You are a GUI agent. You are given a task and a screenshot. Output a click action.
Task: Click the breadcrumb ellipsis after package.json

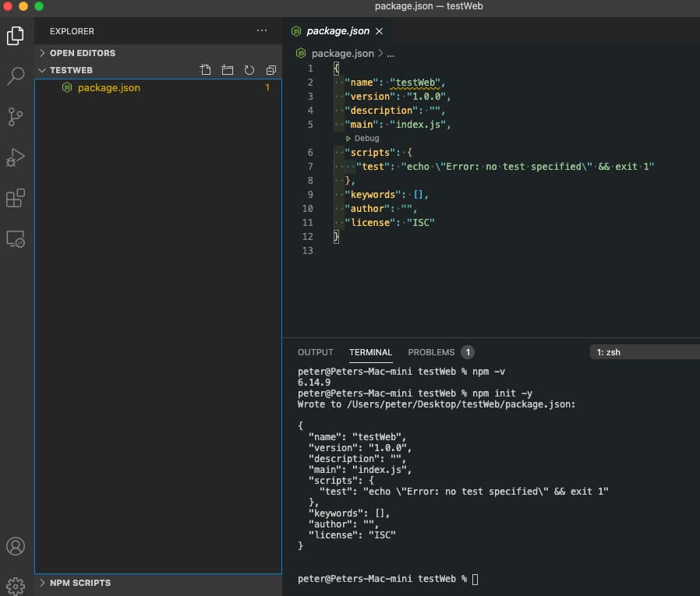391,54
